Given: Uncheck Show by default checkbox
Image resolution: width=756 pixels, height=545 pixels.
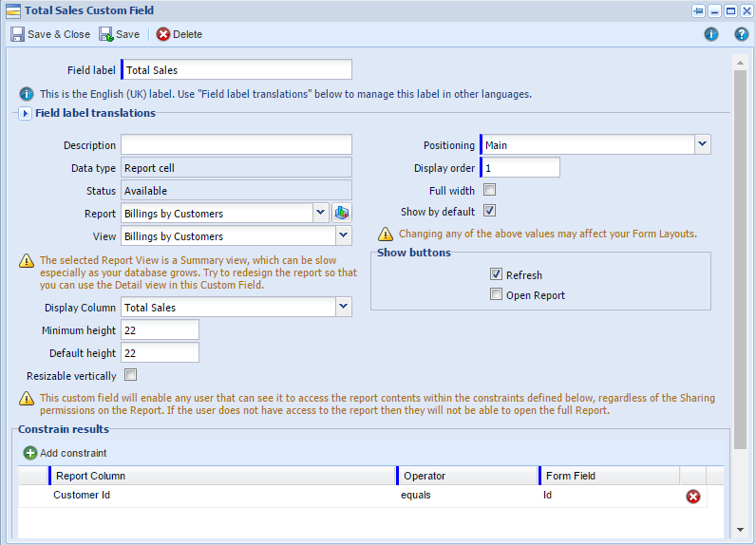Looking at the screenshot, I should (x=490, y=211).
